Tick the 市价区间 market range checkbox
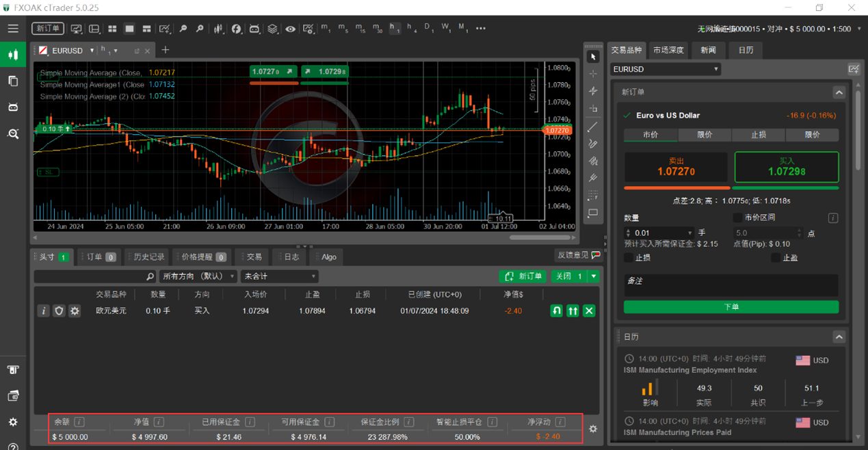 737,217
